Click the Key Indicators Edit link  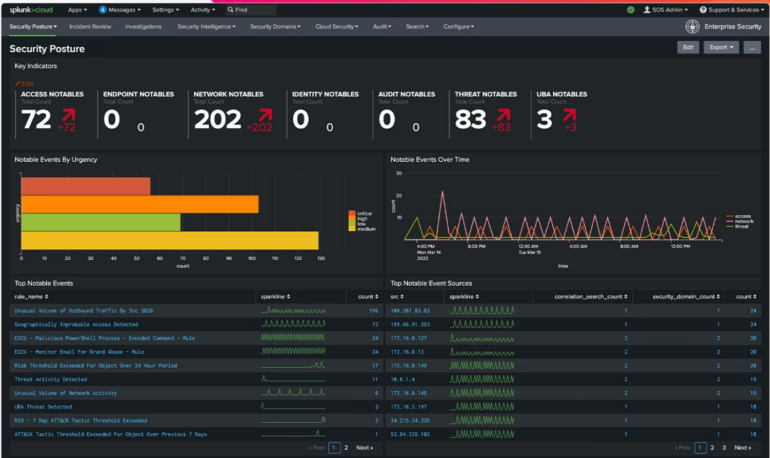(24, 83)
